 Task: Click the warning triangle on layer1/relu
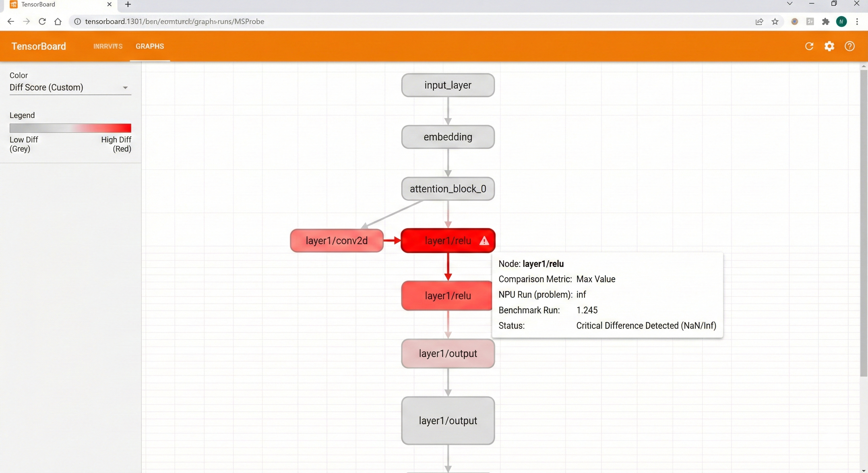point(484,241)
